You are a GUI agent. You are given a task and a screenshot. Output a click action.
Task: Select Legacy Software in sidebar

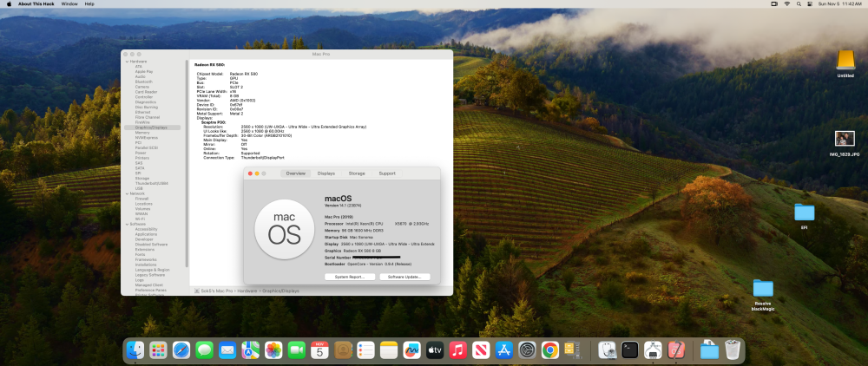coord(150,275)
